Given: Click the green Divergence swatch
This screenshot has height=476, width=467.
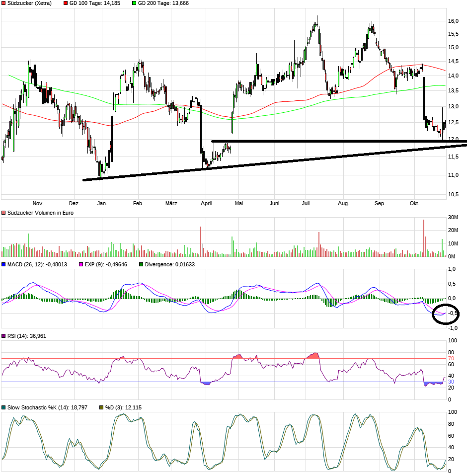Looking at the screenshot, I should 141,264.
